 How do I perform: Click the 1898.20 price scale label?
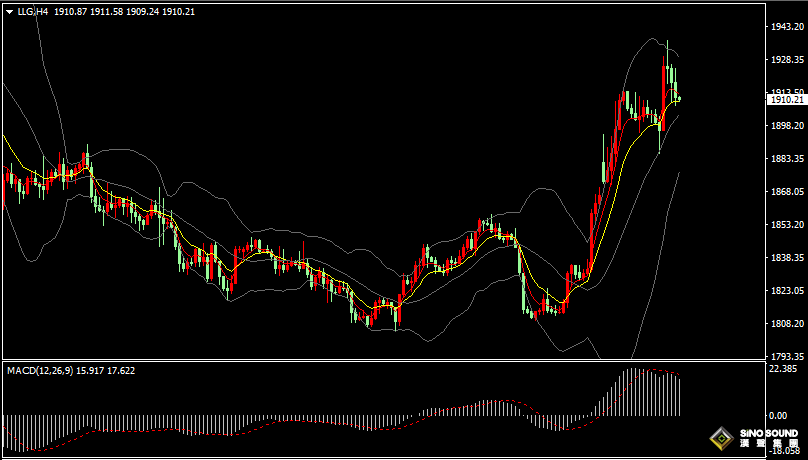(x=787, y=125)
